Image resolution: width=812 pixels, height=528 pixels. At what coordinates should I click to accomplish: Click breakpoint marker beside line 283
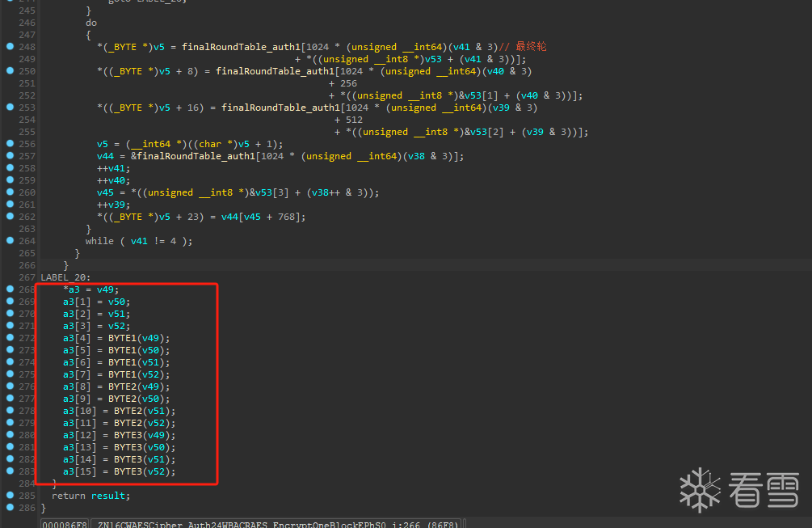(x=10, y=471)
